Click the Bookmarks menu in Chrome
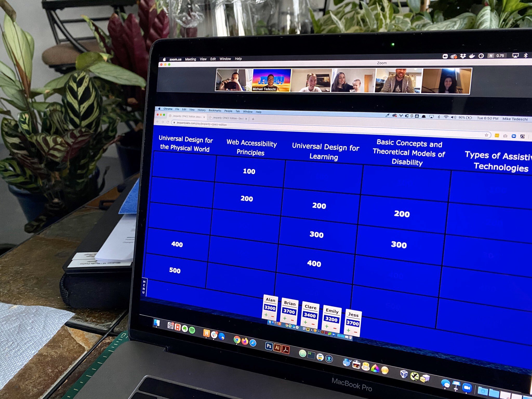Image resolution: width=532 pixels, height=399 pixels. coord(215,111)
